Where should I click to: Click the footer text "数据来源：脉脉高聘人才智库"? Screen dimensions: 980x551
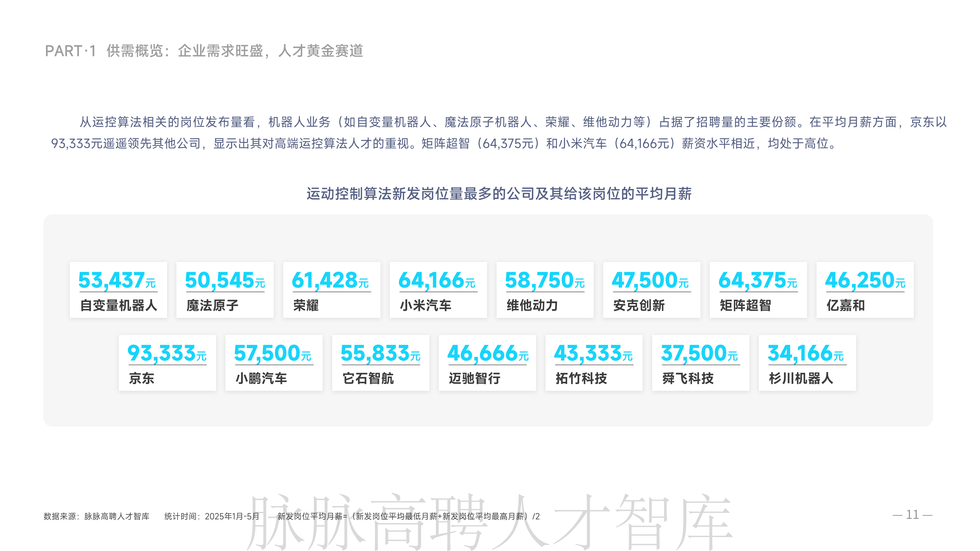click(97, 516)
